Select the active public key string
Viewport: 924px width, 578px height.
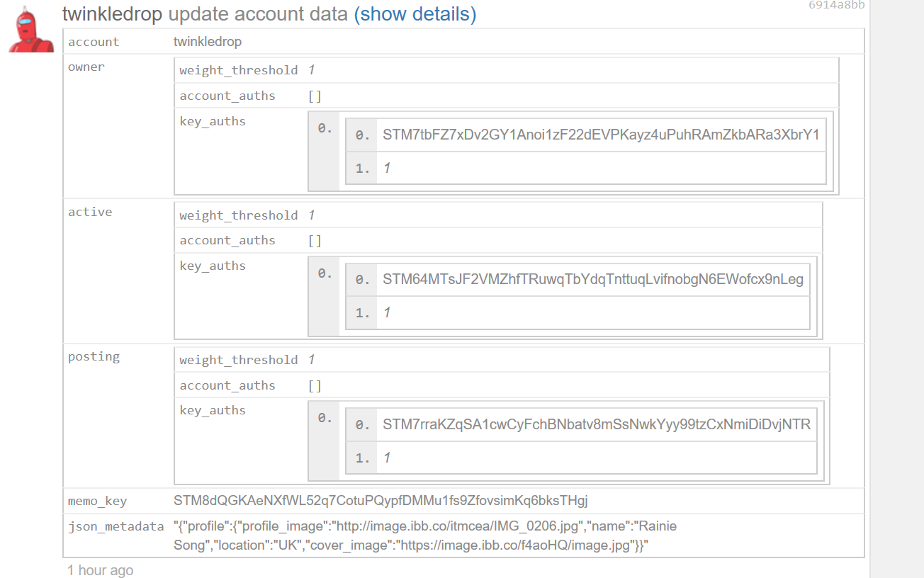[593, 280]
